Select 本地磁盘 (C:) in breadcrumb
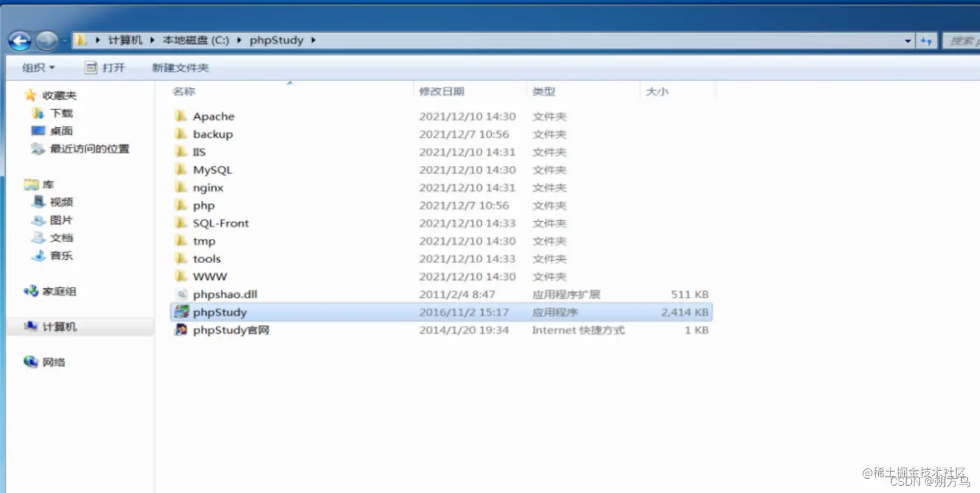This screenshot has height=493, width=980. [195, 40]
